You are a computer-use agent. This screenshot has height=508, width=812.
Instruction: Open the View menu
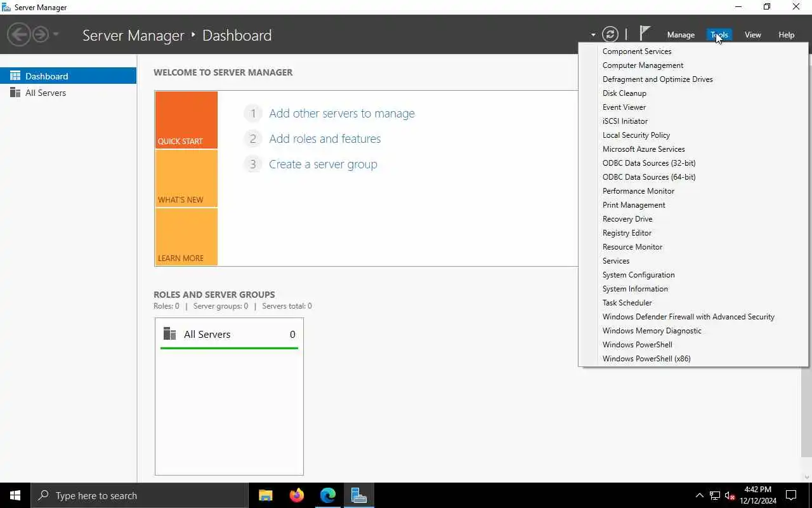click(x=753, y=35)
